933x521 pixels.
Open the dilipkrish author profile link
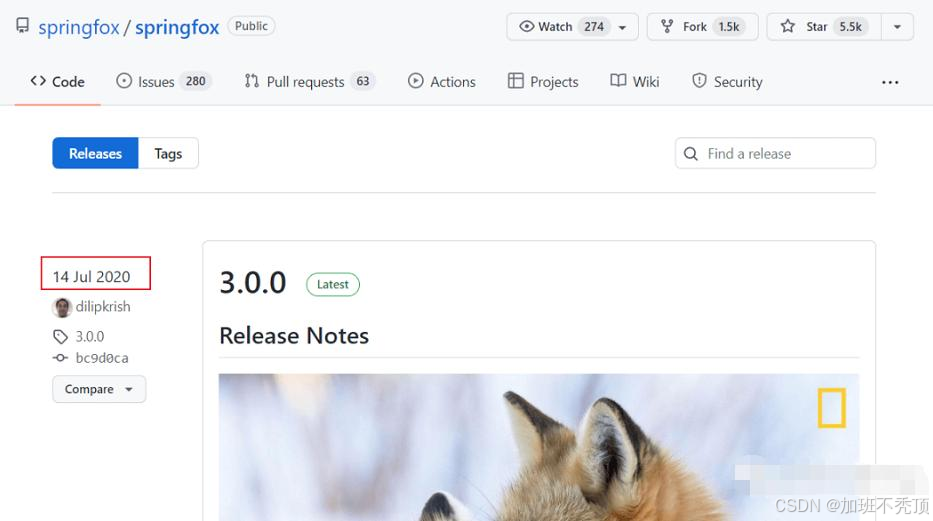[103, 307]
